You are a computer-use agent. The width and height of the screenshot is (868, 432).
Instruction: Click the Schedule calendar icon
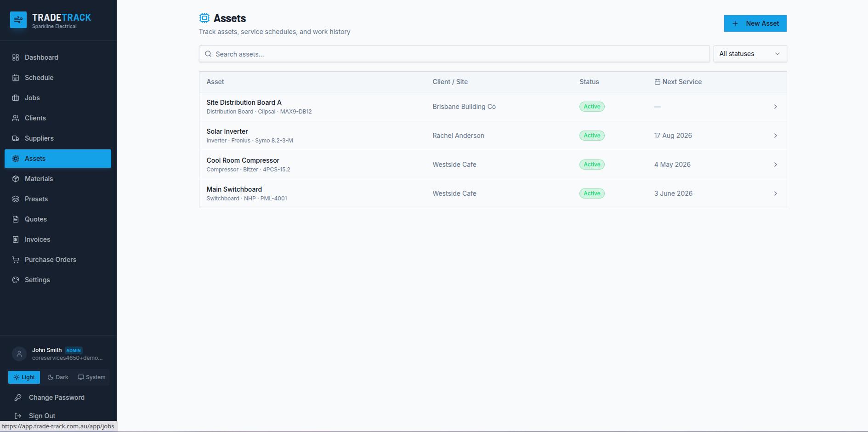pos(16,78)
